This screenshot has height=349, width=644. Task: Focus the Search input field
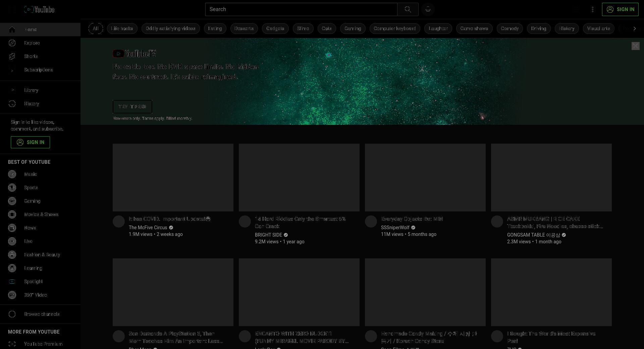(x=301, y=9)
